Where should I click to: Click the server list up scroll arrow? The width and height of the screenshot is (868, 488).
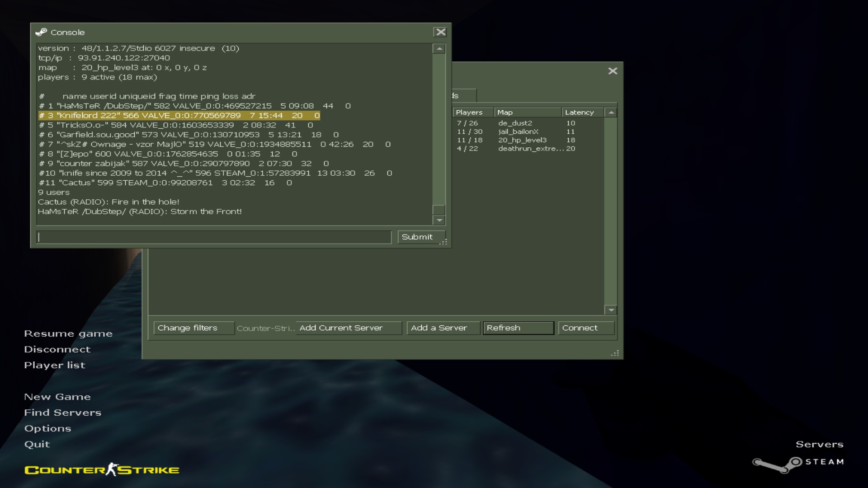coord(611,113)
